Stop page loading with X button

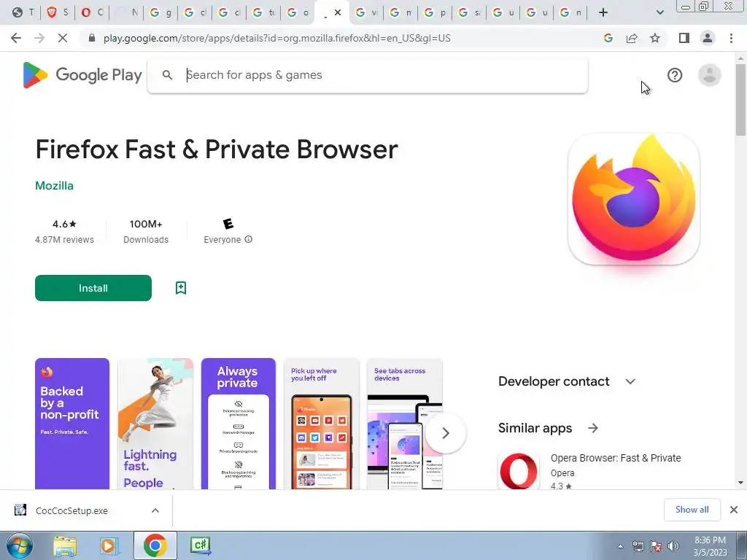(x=63, y=38)
